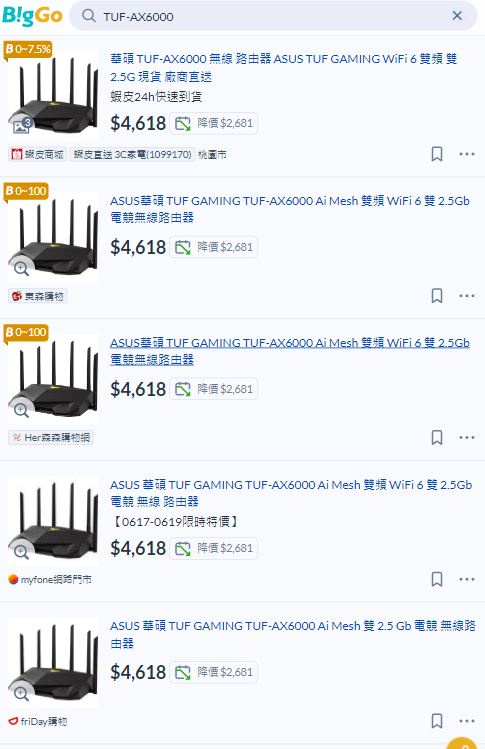
Task: View price history icon for myfone listing
Action: pyautogui.click(x=183, y=548)
